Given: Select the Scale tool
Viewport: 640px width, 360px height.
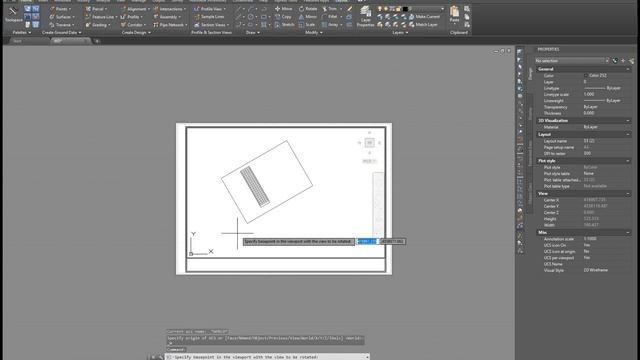Looking at the screenshot, I should (x=307, y=25).
